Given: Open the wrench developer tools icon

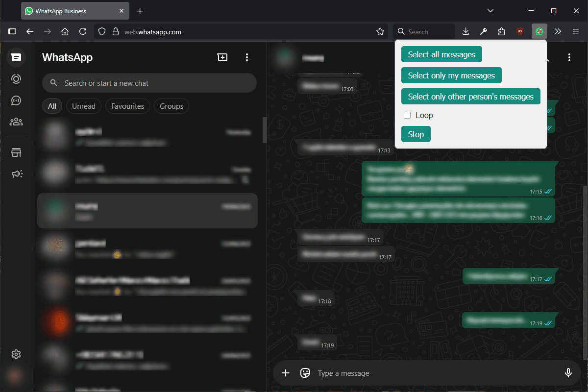Looking at the screenshot, I should (484, 32).
